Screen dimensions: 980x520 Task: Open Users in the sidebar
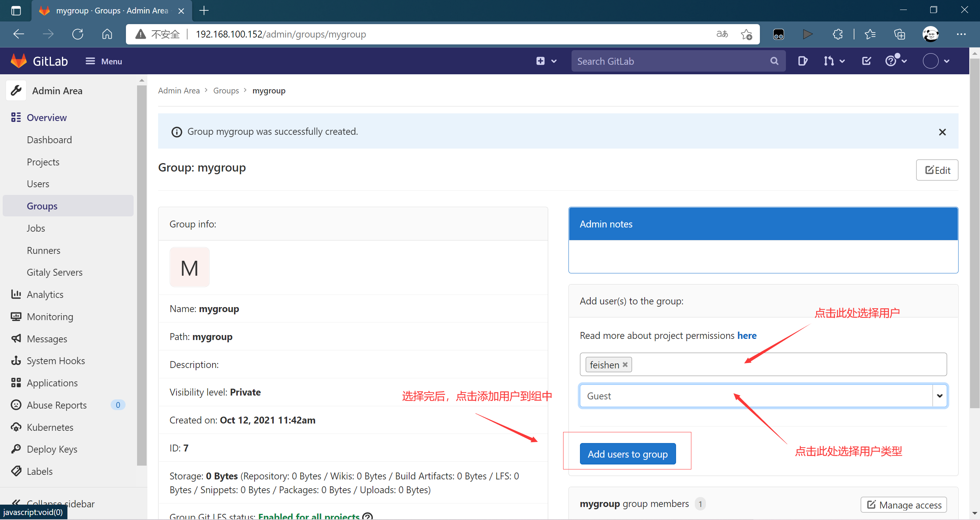[38, 184]
